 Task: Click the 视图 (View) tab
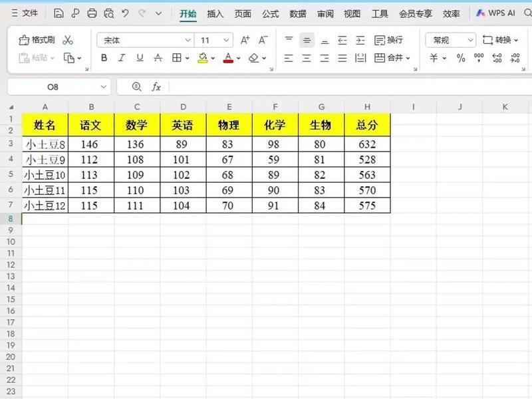[352, 13]
